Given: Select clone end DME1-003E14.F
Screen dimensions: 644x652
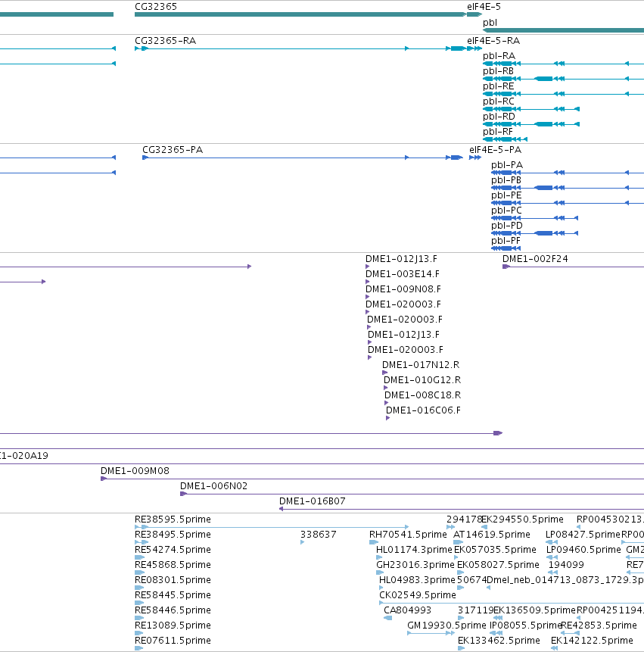Looking at the screenshot, I should point(402,274).
